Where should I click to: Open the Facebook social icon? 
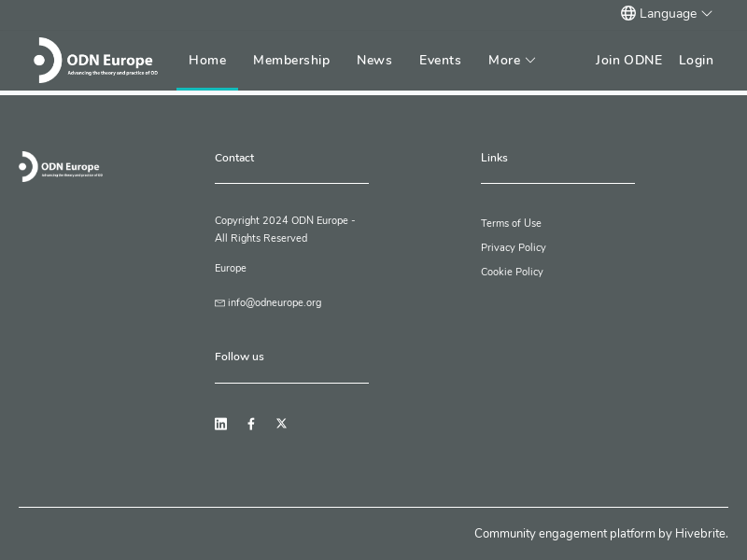(251, 424)
